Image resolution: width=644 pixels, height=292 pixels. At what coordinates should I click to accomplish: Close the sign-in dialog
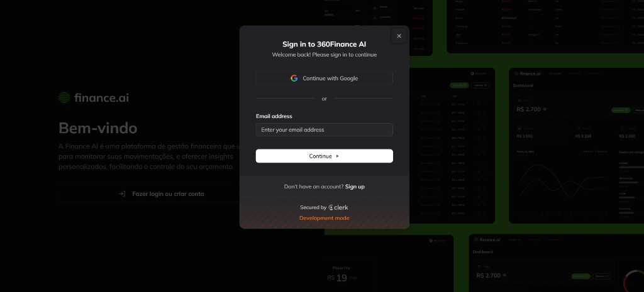399,36
